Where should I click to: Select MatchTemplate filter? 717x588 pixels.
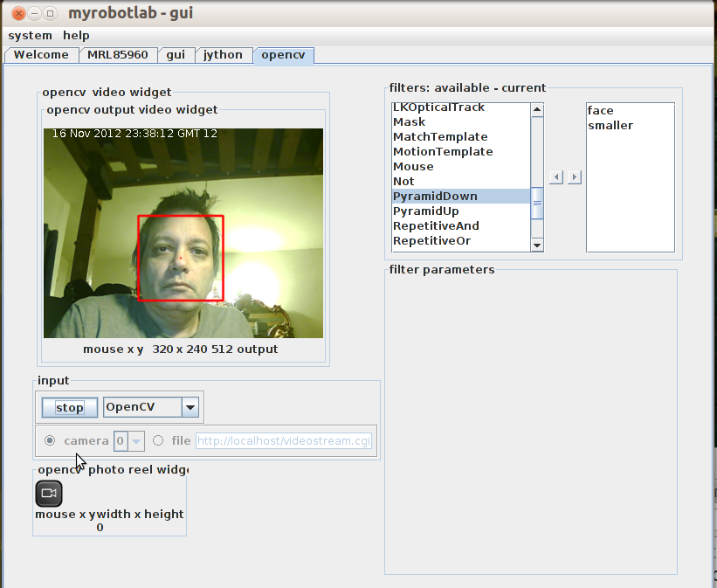click(x=461, y=137)
